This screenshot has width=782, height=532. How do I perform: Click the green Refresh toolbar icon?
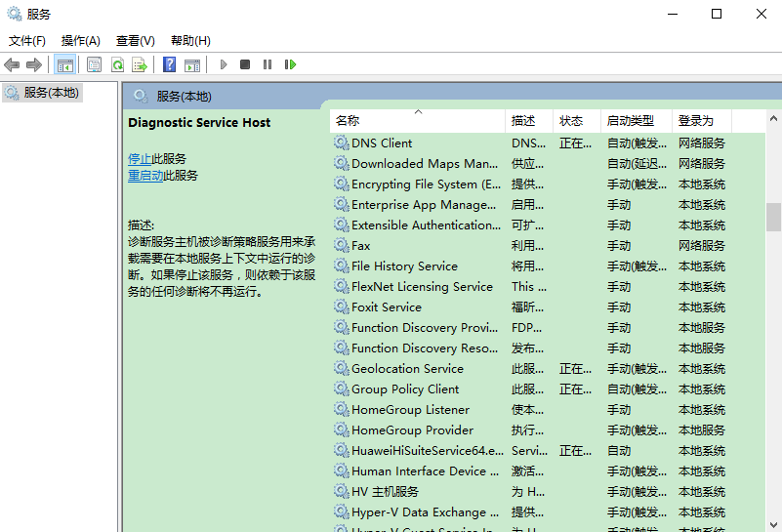(117, 64)
